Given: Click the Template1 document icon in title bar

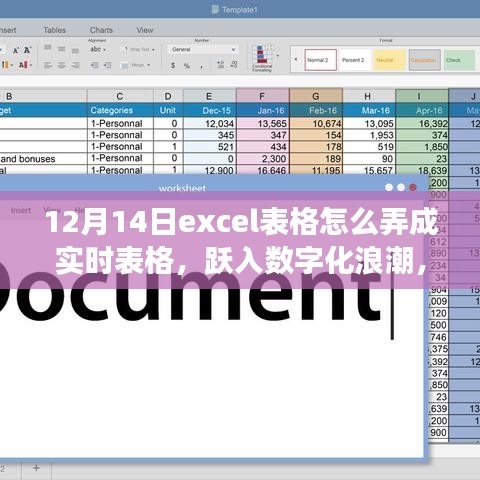Looking at the screenshot, I should 215,9.
